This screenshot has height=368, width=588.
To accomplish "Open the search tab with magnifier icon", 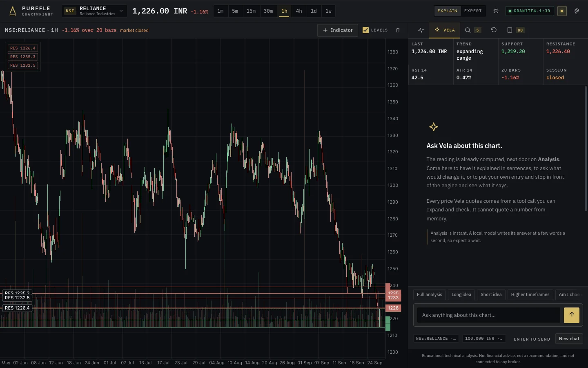I will pyautogui.click(x=473, y=30).
